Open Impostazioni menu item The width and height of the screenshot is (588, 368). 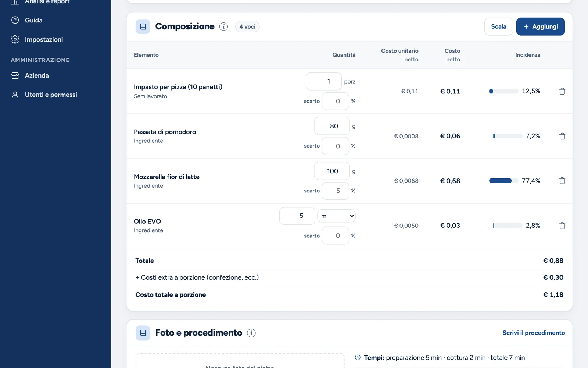(44, 39)
